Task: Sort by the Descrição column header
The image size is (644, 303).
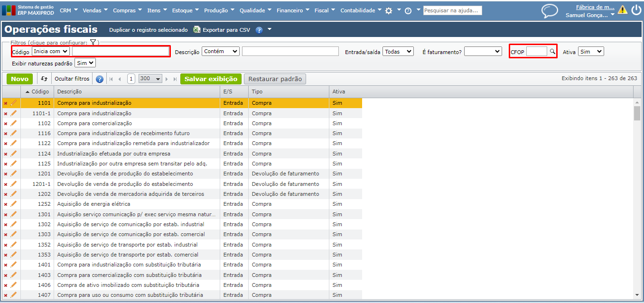Action: (137, 92)
